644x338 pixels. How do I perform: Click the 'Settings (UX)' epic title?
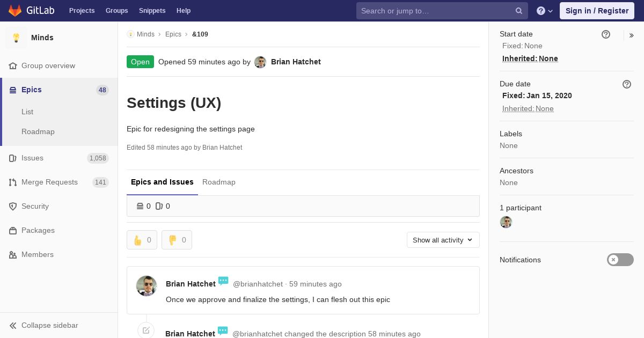174,102
